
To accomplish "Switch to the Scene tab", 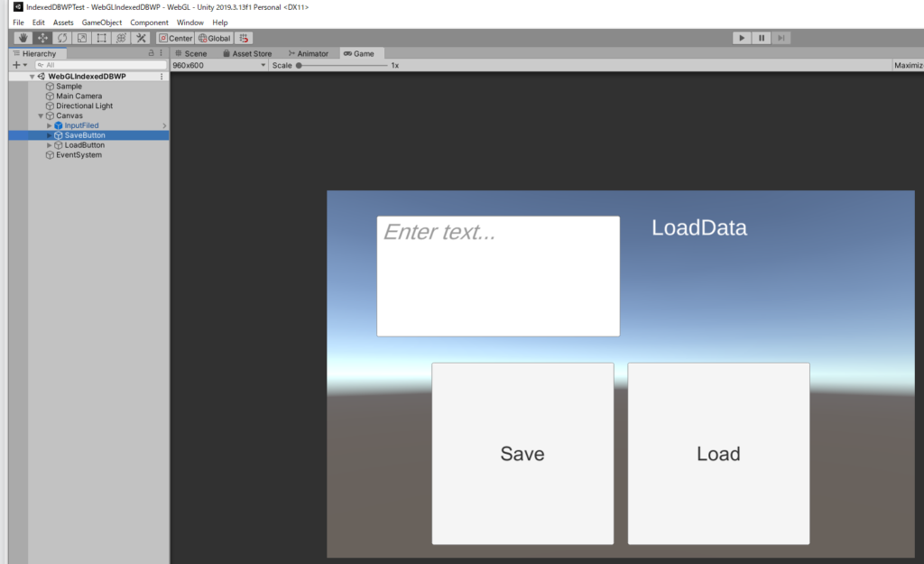I will (190, 52).
